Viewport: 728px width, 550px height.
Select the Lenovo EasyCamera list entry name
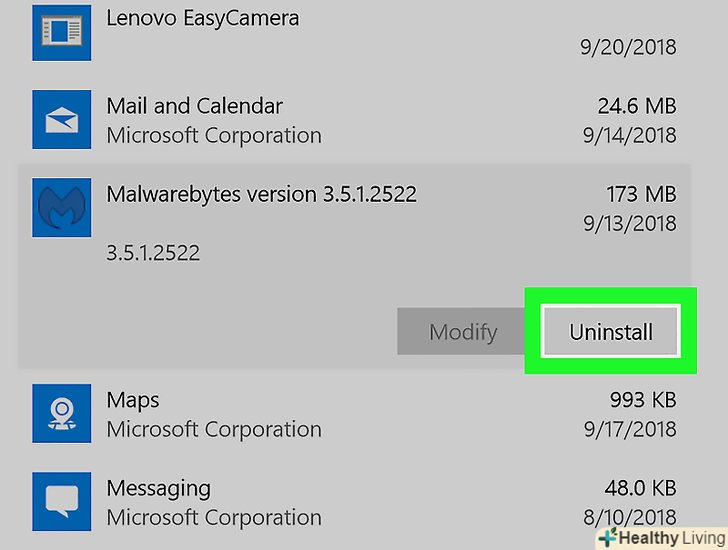[202, 18]
